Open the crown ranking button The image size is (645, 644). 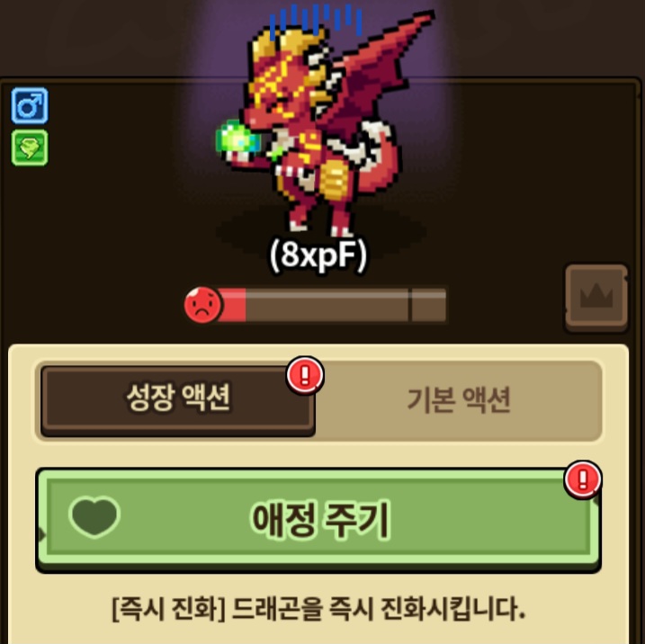pyautogui.click(x=596, y=298)
